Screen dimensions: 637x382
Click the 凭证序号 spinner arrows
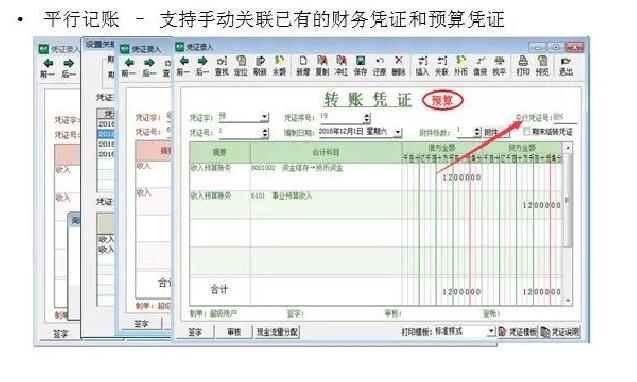367,118
